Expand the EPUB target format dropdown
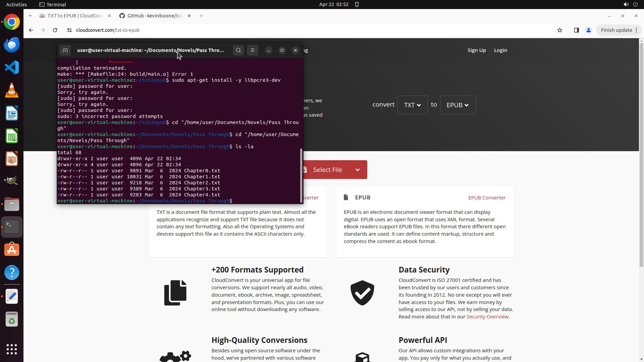The image size is (644, 362). click(458, 105)
